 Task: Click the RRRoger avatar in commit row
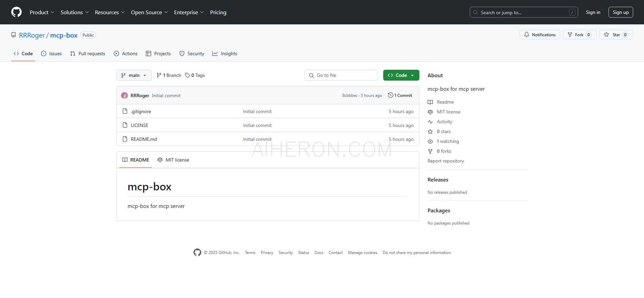(x=124, y=95)
